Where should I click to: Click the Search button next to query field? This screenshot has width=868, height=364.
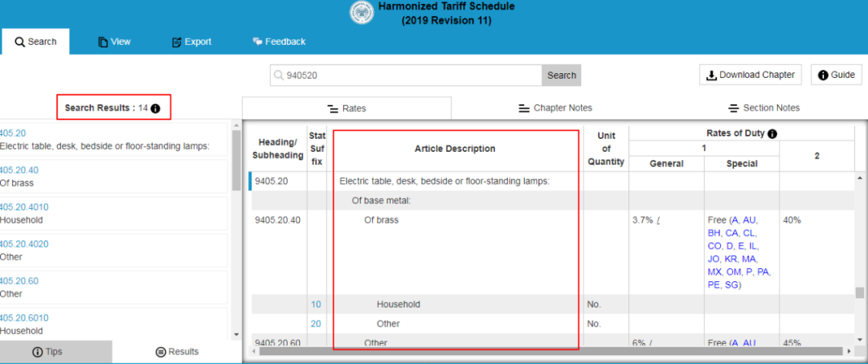[x=561, y=76]
